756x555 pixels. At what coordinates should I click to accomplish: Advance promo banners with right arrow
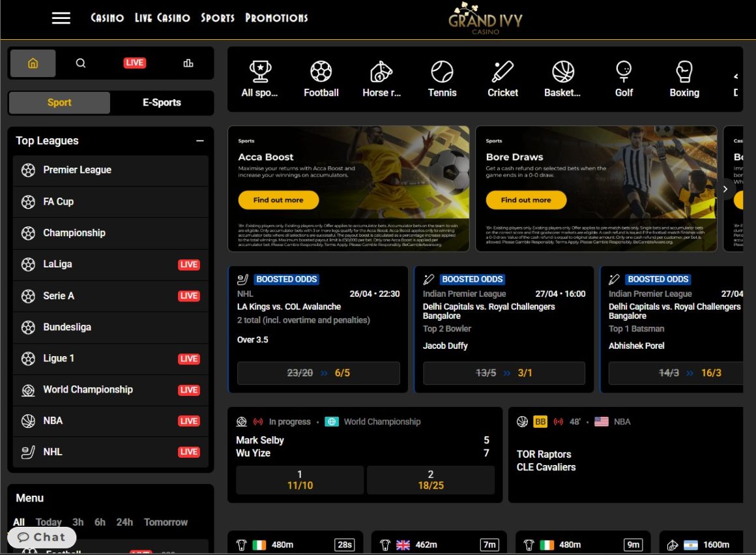pos(725,189)
